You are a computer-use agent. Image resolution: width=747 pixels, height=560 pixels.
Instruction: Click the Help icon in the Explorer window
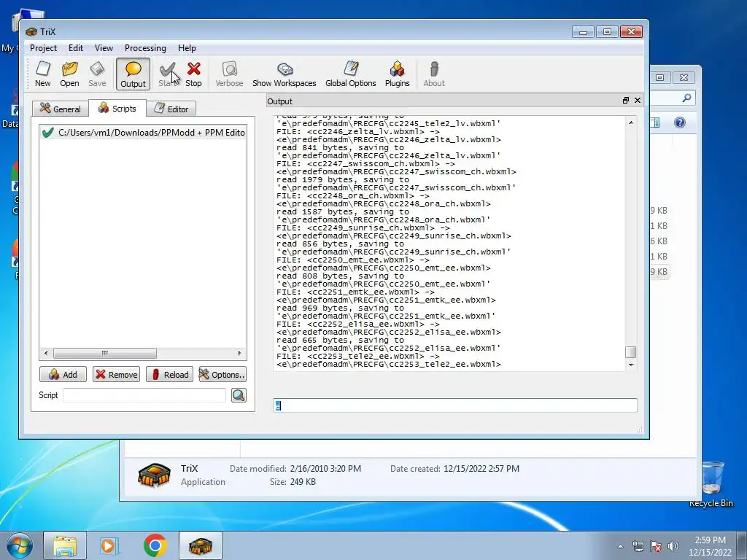point(680,122)
